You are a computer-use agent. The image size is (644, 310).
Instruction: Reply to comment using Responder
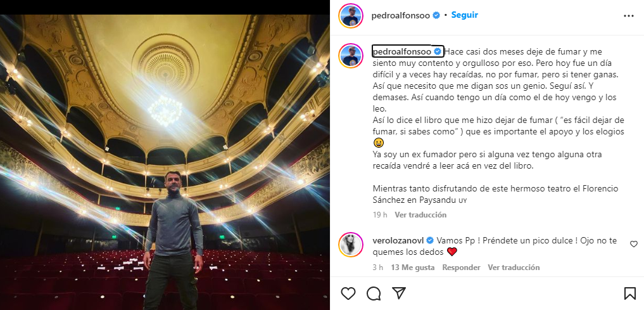point(461,268)
